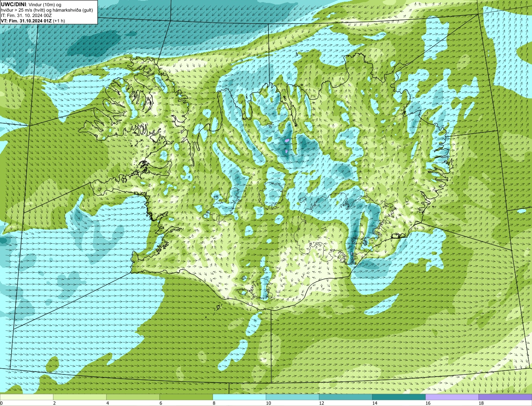The width and height of the screenshot is (532, 406).
Task: Click the 'UWC/DINI: Vindur (10m) og' title line
Action: pos(31,4)
